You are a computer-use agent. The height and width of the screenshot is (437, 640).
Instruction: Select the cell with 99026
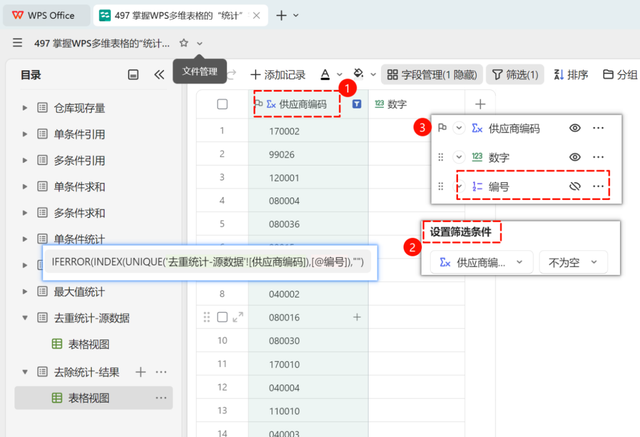click(309, 155)
